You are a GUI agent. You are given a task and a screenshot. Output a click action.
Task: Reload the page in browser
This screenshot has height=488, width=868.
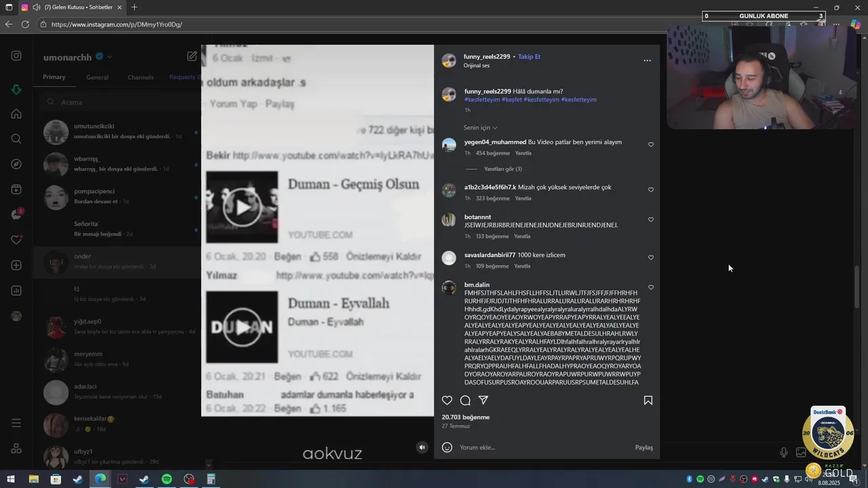point(25,24)
